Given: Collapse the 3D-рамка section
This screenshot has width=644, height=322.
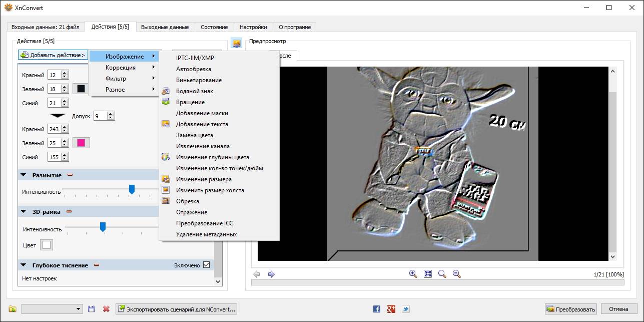Looking at the screenshot, I should coord(23,212).
